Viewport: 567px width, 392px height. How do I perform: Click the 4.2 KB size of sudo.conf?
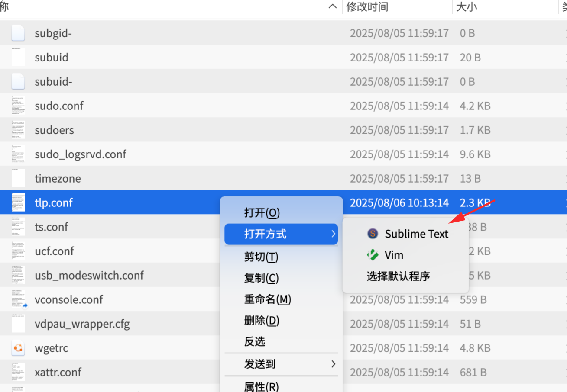tap(475, 106)
